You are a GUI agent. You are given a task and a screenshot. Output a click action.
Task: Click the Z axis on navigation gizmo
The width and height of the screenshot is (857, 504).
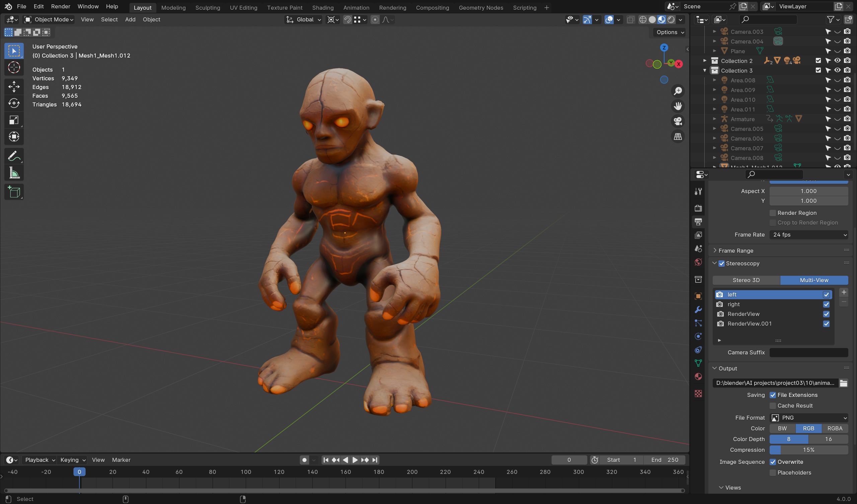click(664, 48)
